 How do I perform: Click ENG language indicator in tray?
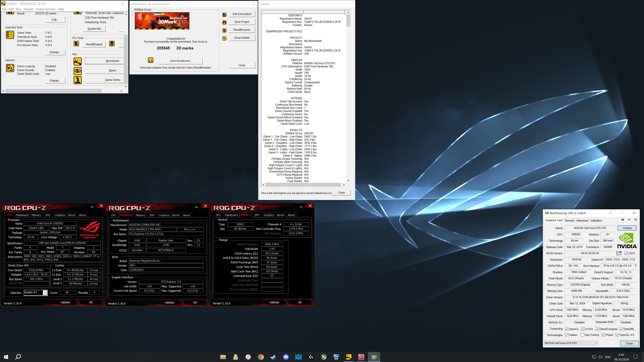(x=608, y=357)
